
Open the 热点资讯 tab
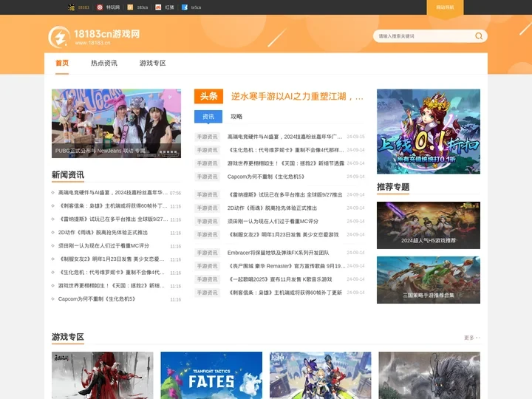pyautogui.click(x=104, y=63)
